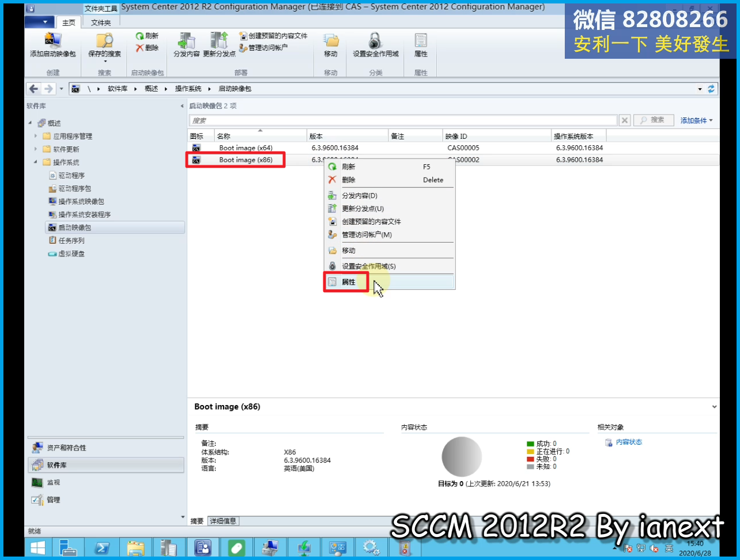
Task: Open the address bar history dropdown arrow
Action: pyautogui.click(x=700, y=89)
